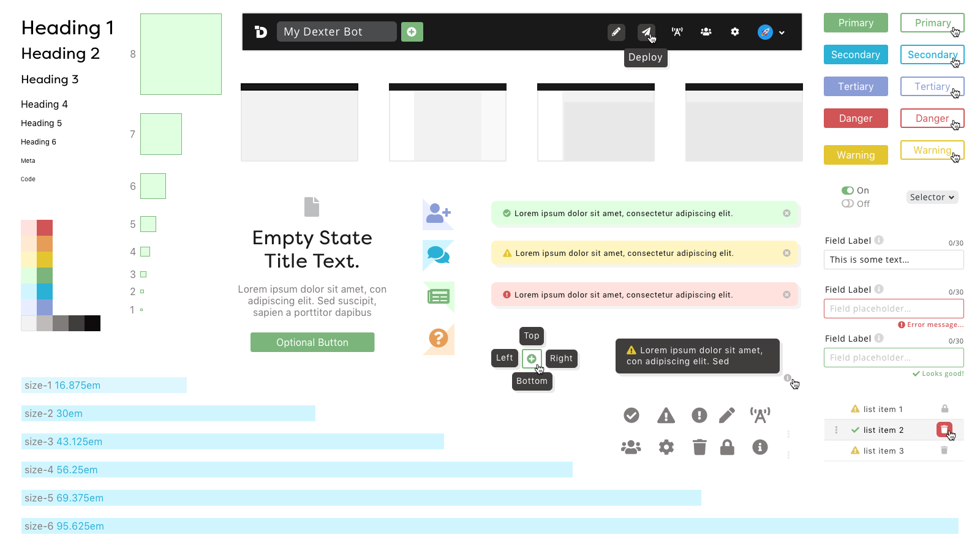Click the add user icon tile

[439, 214]
